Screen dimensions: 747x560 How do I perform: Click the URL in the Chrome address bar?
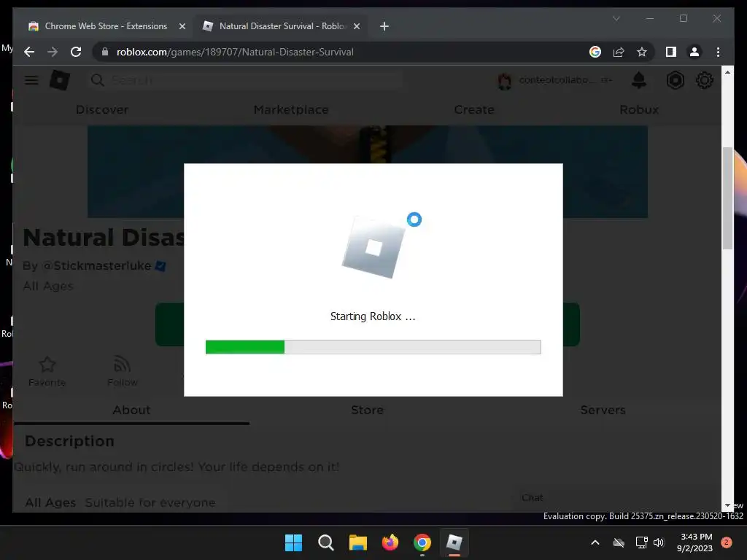(235, 52)
